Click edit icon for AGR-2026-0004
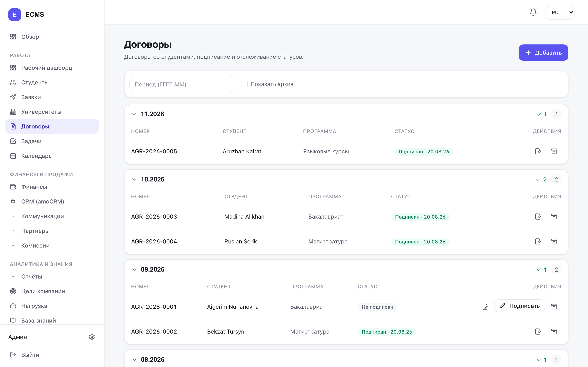The image size is (588, 367). (538, 242)
